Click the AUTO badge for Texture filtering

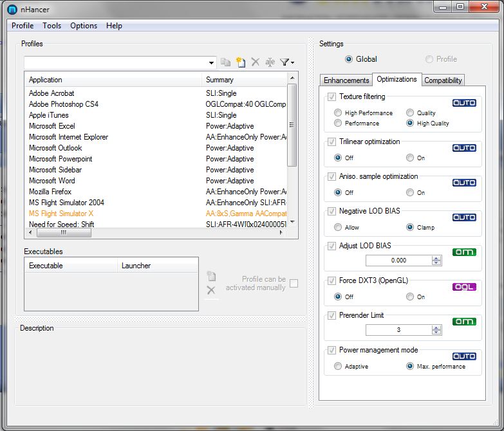464,103
